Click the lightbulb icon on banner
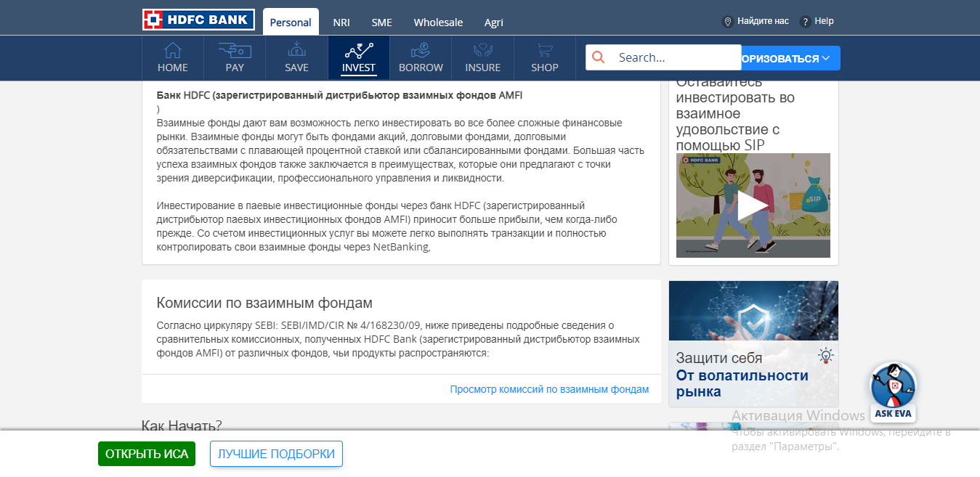 pos(825,356)
